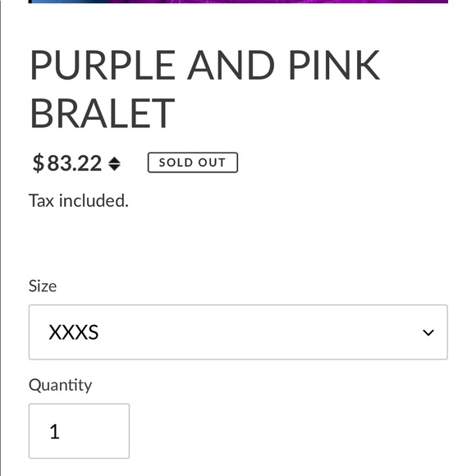Click the currency switcher arrows beside the price

tap(114, 163)
